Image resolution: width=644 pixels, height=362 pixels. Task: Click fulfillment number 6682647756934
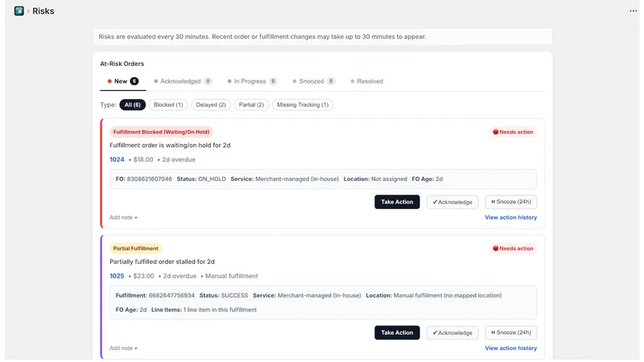pos(171,295)
